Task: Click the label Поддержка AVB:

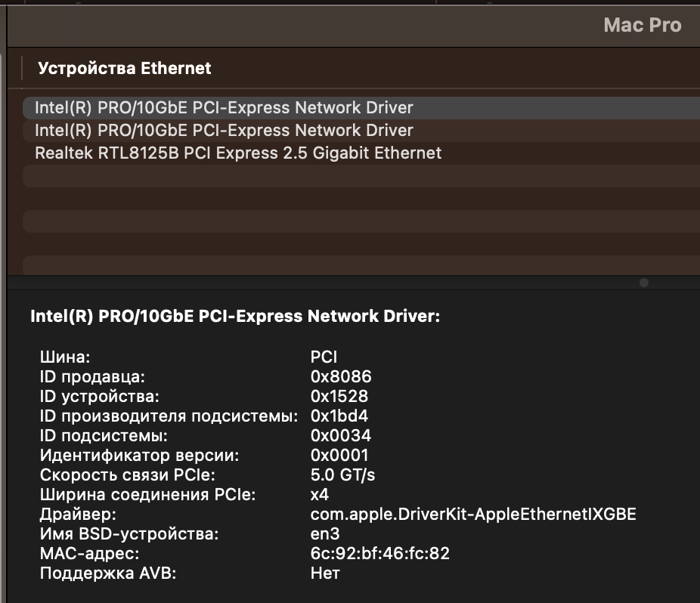Action: coord(108,573)
